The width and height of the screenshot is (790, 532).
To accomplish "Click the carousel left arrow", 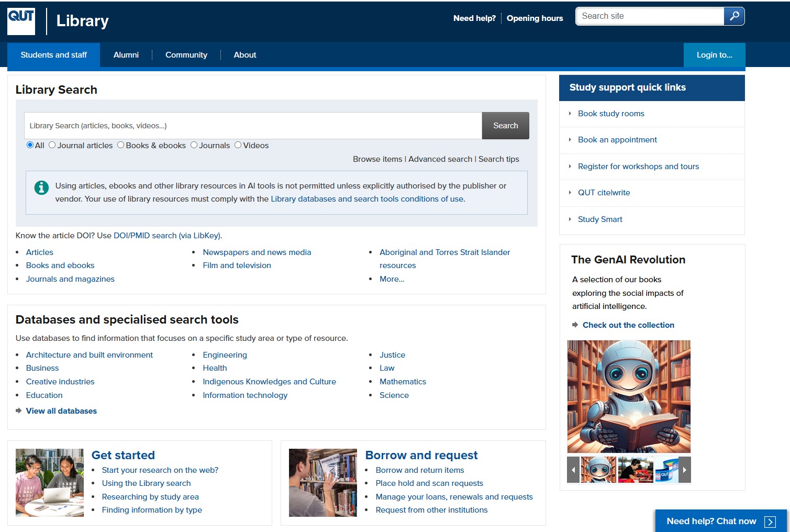I will (572, 470).
